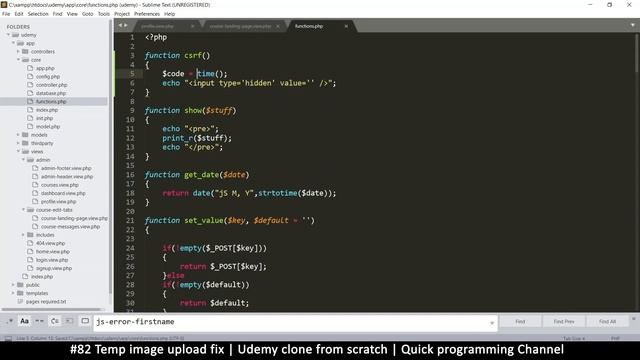Collapse the admin folder
This screenshot has height=360, width=640.
[x=23, y=160]
